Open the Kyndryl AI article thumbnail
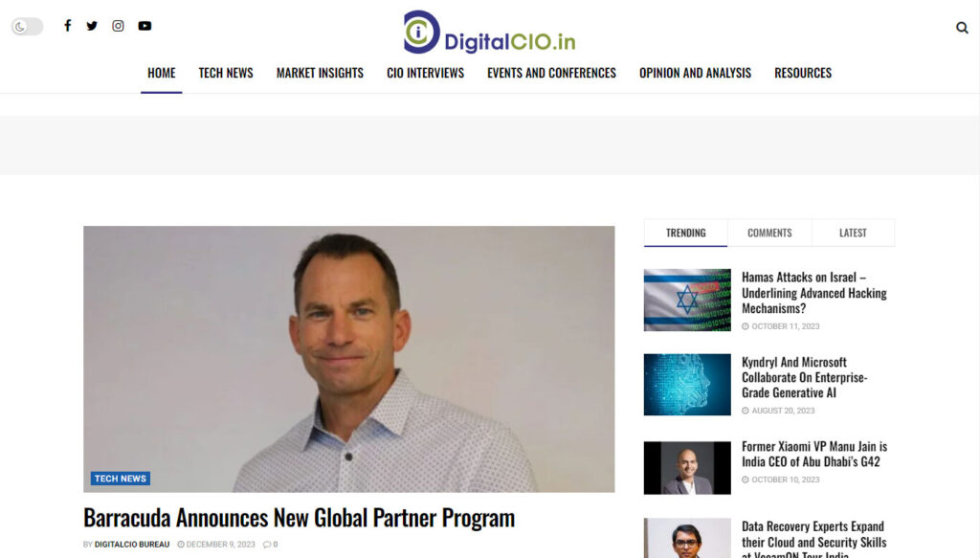 click(x=687, y=385)
